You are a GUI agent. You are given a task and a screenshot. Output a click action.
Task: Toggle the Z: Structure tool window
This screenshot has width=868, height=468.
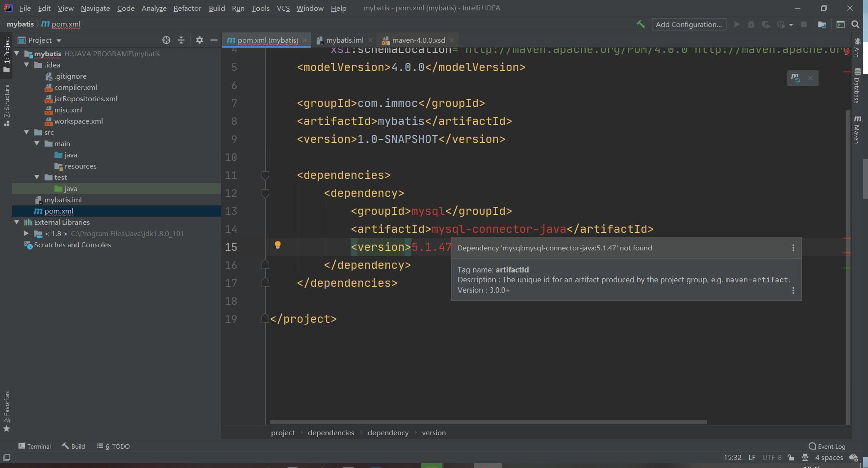tap(6, 105)
